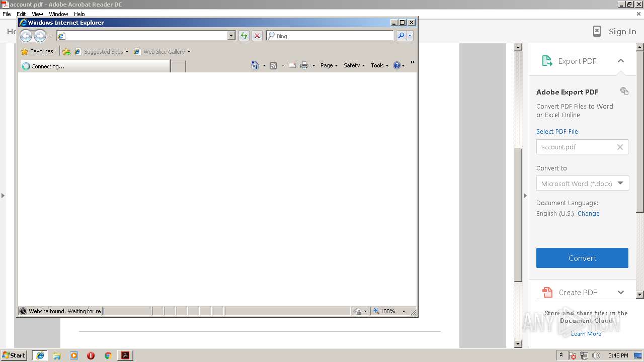Image resolution: width=644 pixels, height=362 pixels.
Task: Open Windows Media Player from taskbar
Action: tap(74, 355)
